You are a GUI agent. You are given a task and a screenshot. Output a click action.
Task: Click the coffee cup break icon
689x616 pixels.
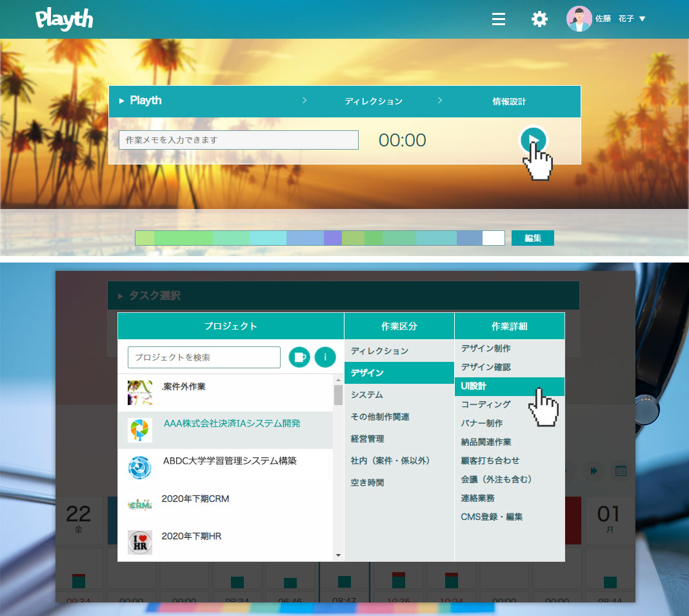coord(299,357)
